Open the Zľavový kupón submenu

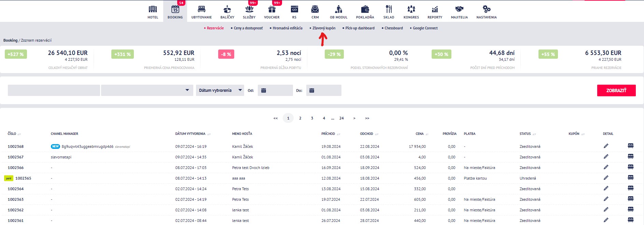tap(324, 28)
